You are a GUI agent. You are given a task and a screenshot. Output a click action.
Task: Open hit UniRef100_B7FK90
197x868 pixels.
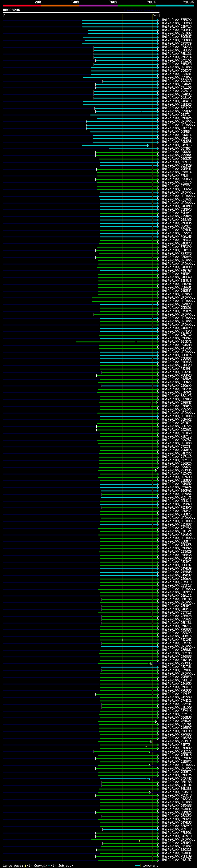coord(176,20)
